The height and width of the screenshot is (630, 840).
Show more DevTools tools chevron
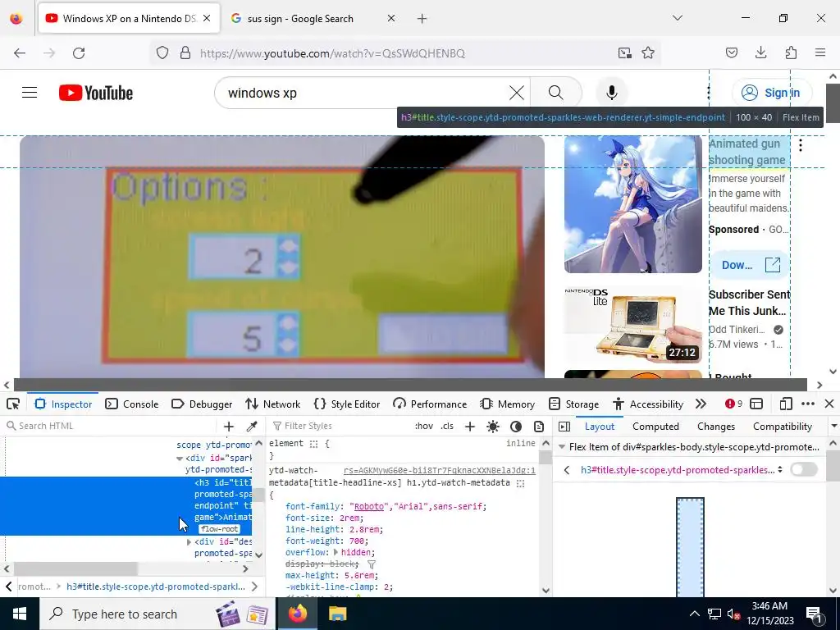click(x=701, y=404)
